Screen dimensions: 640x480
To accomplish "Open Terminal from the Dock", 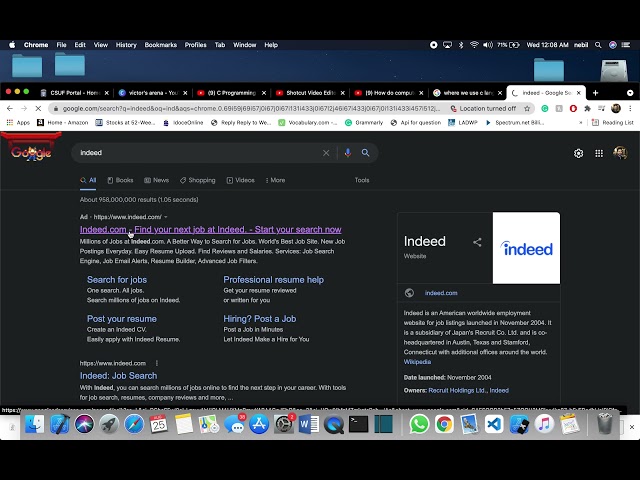I will pos(358,424).
